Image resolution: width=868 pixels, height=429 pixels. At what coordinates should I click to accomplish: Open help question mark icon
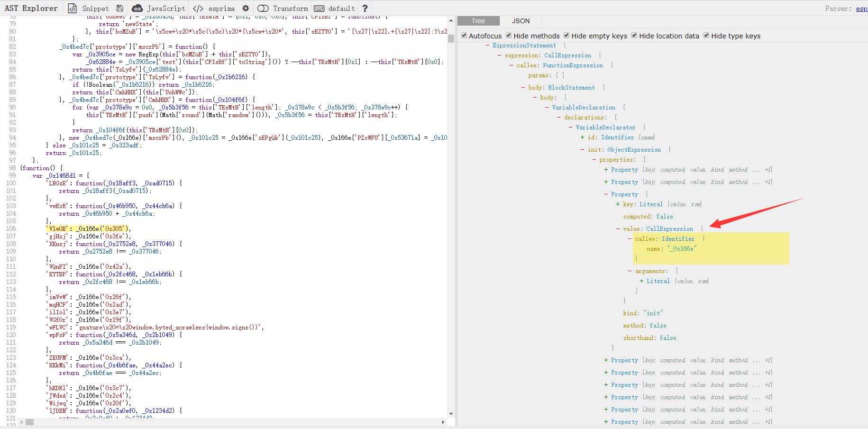365,9
